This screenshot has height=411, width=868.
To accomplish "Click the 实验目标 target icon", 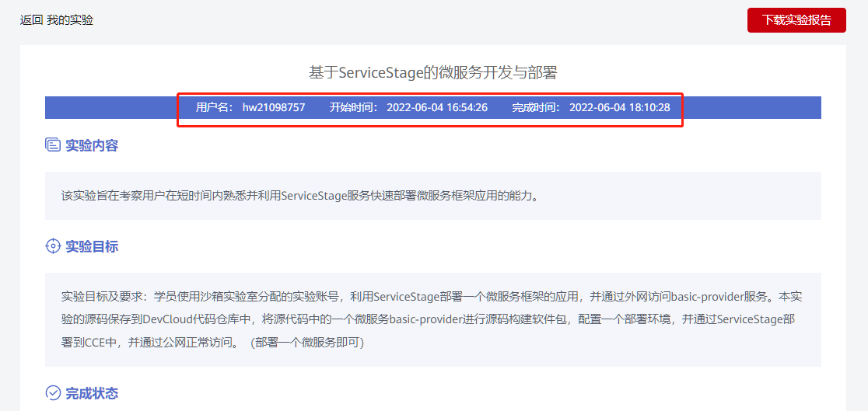I will pyautogui.click(x=53, y=246).
